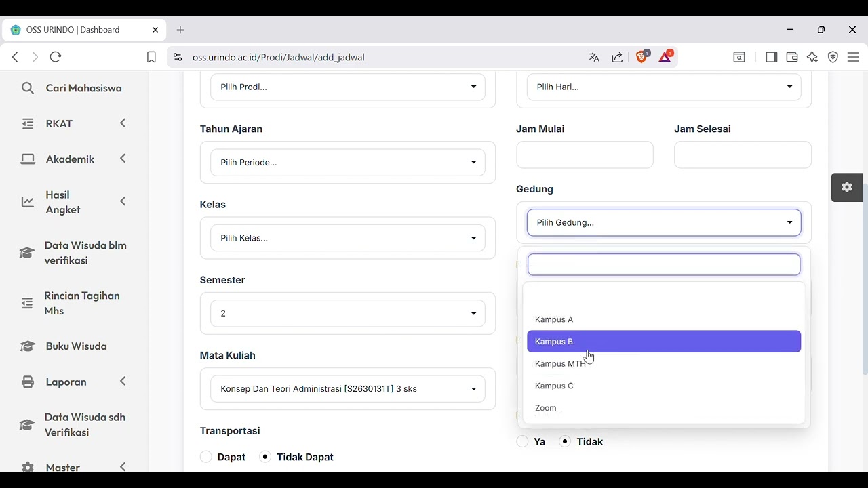The width and height of the screenshot is (868, 488).
Task: Open the Pilih Prodi dropdown
Action: (348, 87)
